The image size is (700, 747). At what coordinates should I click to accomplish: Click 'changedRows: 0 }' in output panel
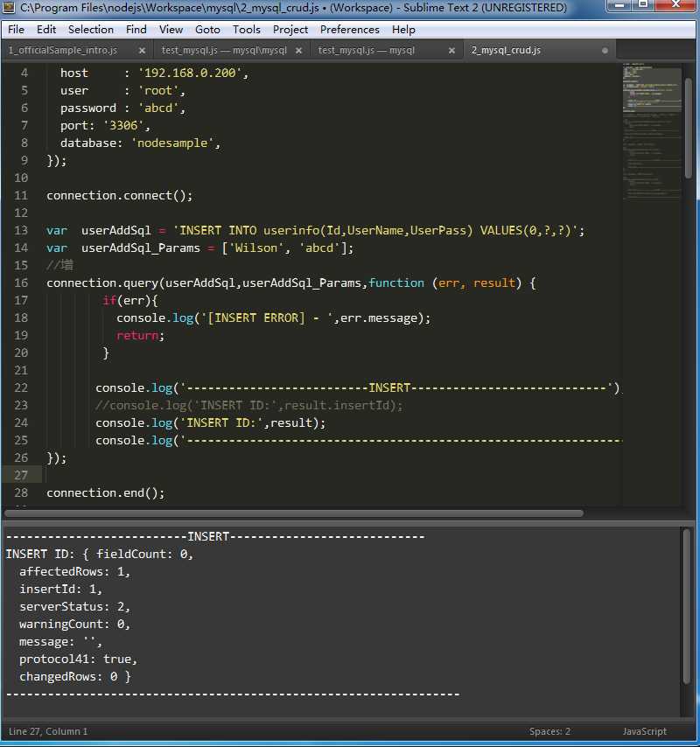coord(75,676)
